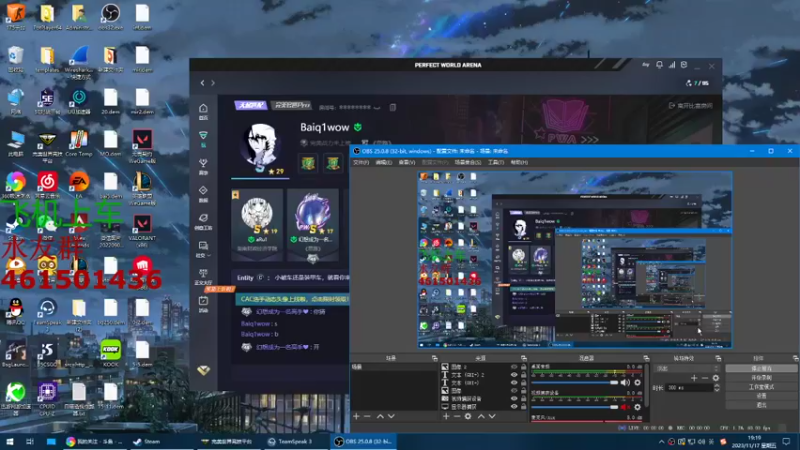Open the Edit (E) menu in OBS
This screenshot has height=450, width=800.
384,162
